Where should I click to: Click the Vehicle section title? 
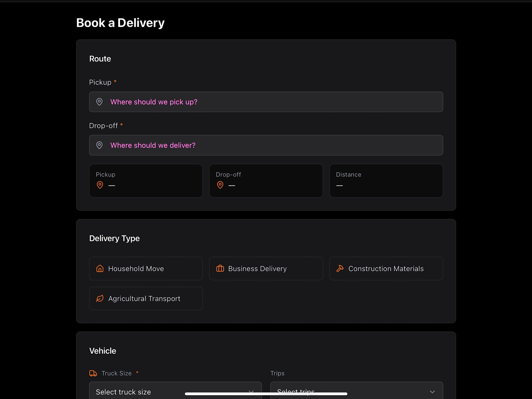coord(103,351)
